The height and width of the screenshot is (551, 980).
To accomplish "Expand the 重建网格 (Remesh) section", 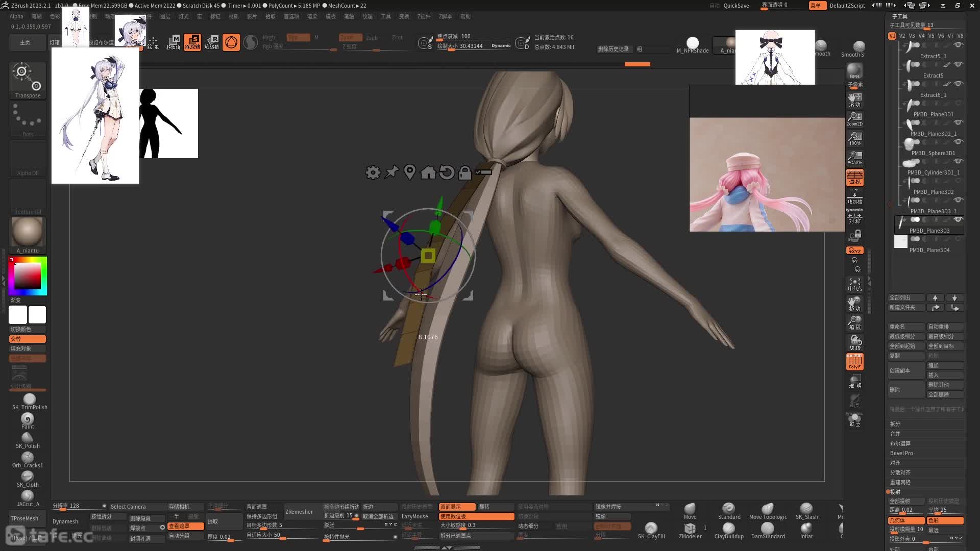I will click(x=900, y=482).
